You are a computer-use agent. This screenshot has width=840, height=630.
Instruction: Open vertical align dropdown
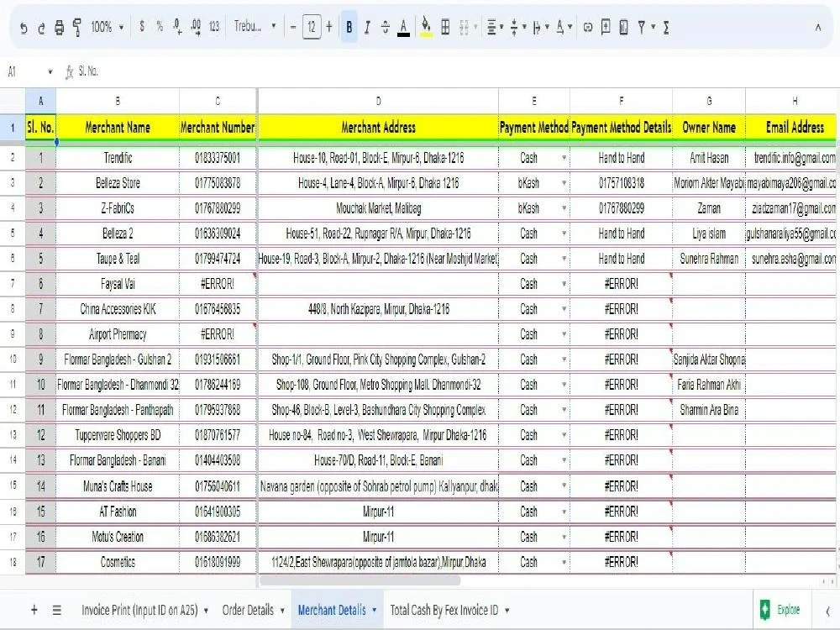517,27
